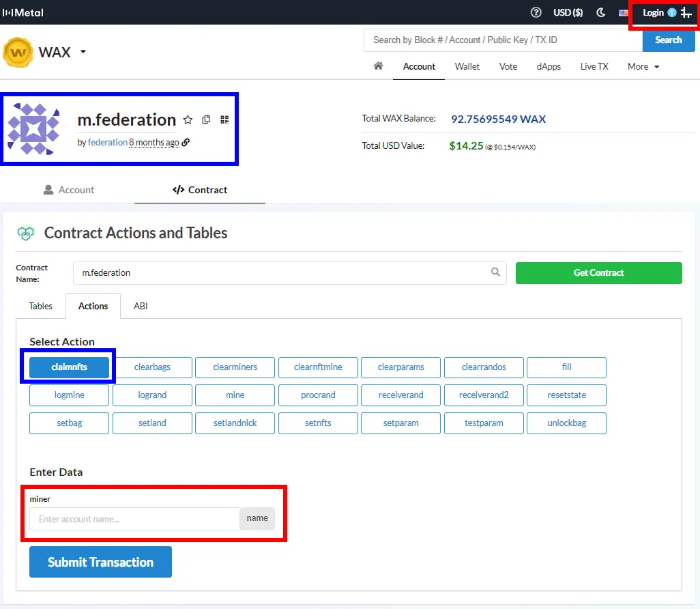
Task: Select the receiverand action
Action: click(401, 395)
